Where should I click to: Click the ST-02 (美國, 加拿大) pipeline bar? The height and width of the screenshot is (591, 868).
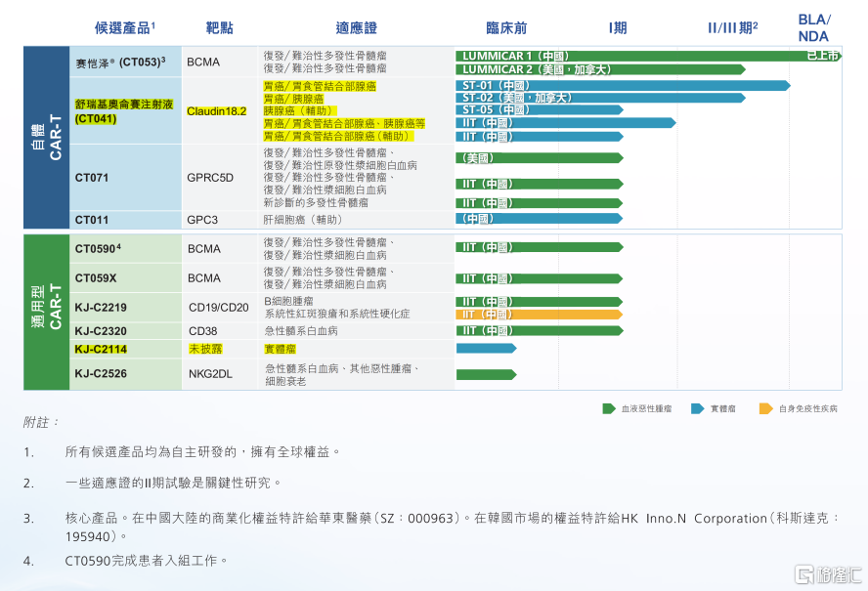click(600, 98)
